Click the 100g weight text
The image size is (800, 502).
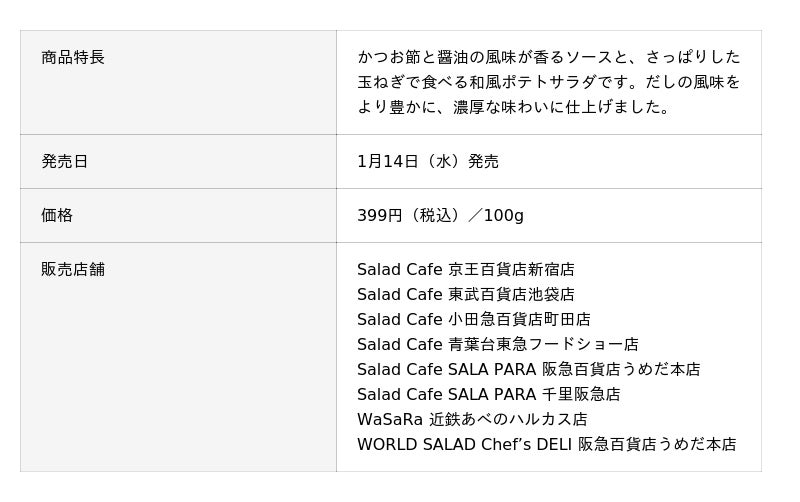click(503, 216)
